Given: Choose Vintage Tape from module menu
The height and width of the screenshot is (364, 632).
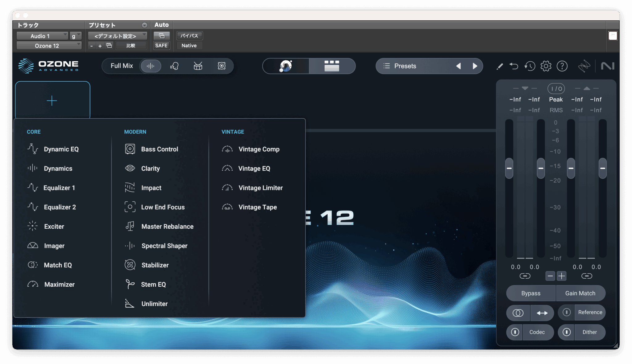Looking at the screenshot, I should pyautogui.click(x=257, y=207).
